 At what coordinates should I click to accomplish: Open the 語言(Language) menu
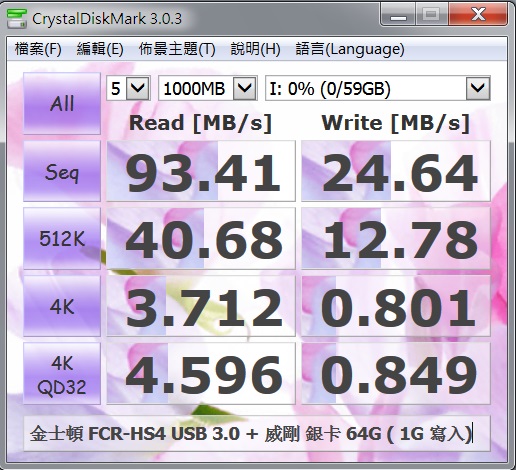[350, 49]
